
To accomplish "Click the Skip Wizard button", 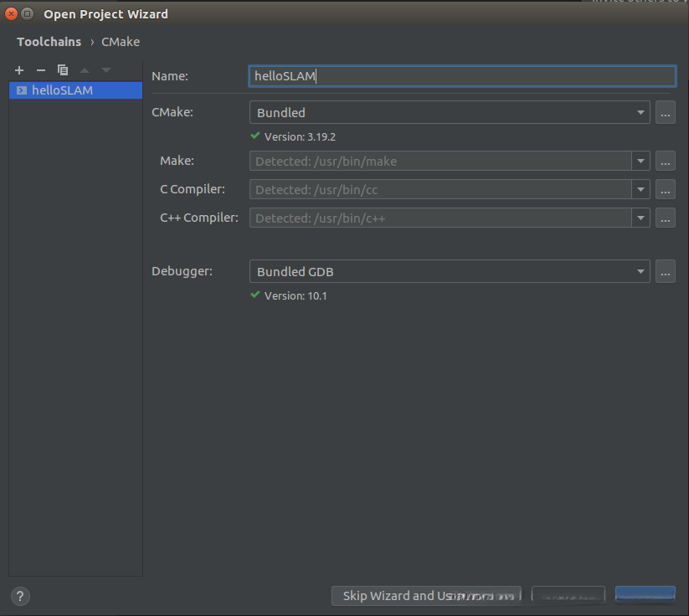I will 425,596.
